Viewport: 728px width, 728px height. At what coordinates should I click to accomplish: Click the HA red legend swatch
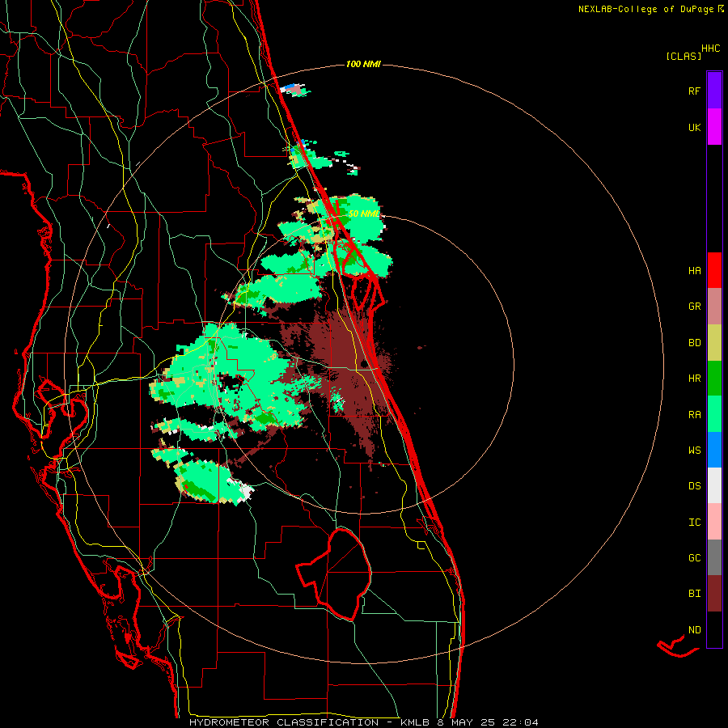714,270
